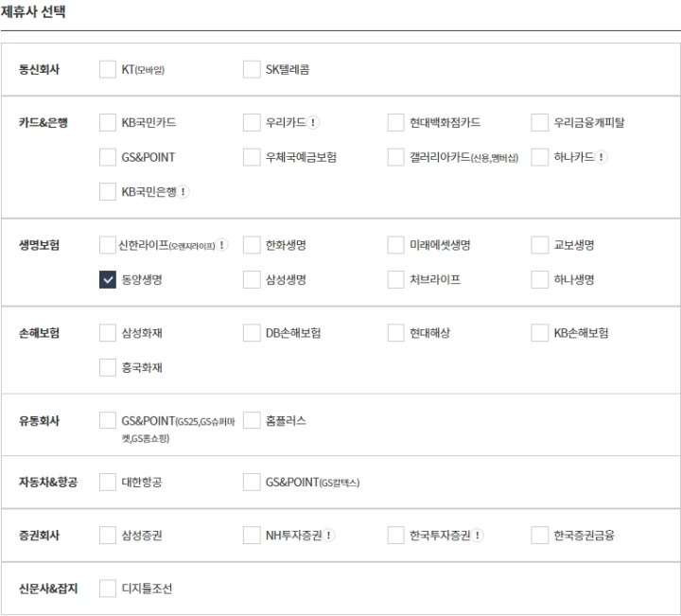Select the 현대해상 checkbox

click(395, 333)
